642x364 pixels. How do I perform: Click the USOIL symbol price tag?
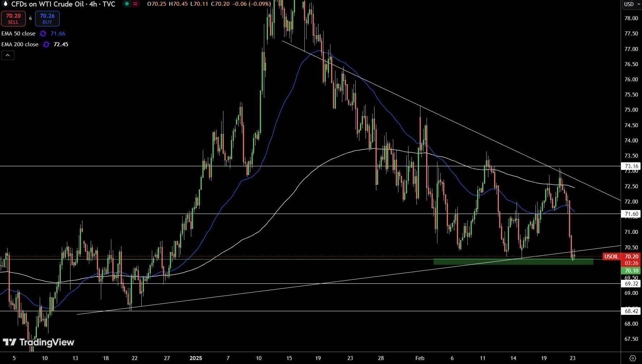point(612,257)
